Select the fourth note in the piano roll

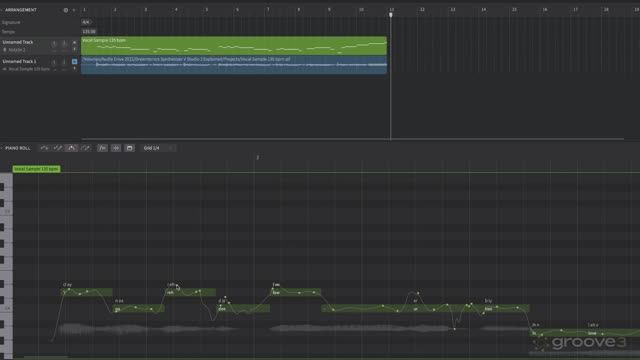click(x=243, y=309)
